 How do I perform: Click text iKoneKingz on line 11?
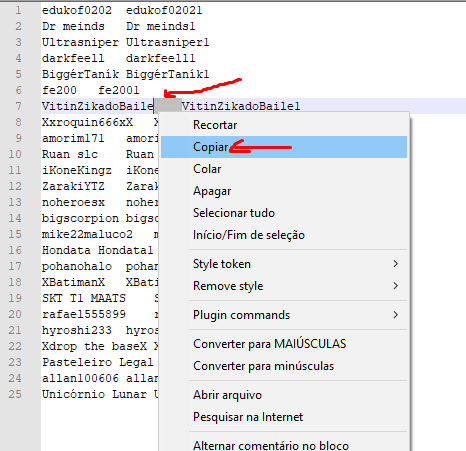point(77,170)
